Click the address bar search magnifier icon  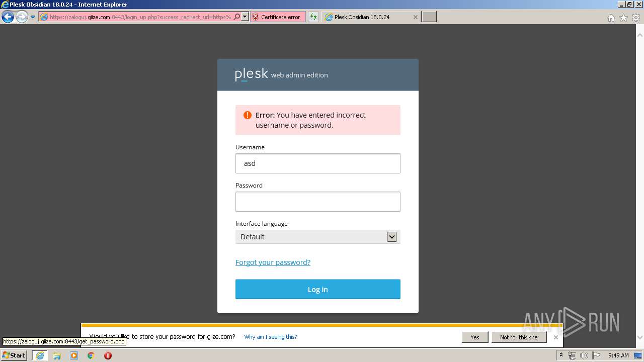click(237, 17)
